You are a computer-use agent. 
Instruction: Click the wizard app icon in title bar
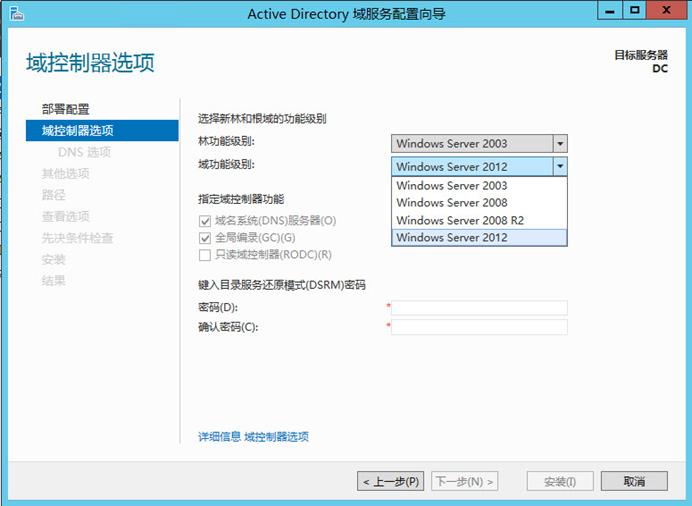coord(16,13)
